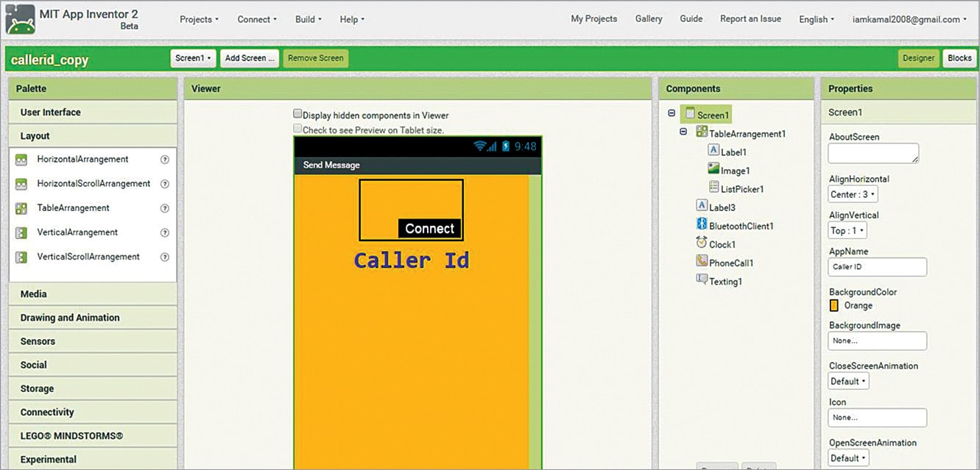Click help icon next to TableArrangement
Screen dimensions: 980x470
point(165,208)
